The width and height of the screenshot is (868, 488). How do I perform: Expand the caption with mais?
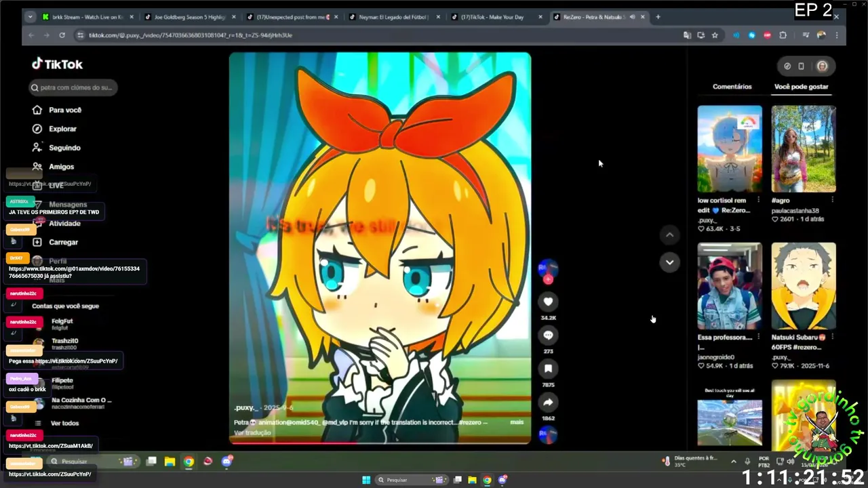click(x=517, y=422)
